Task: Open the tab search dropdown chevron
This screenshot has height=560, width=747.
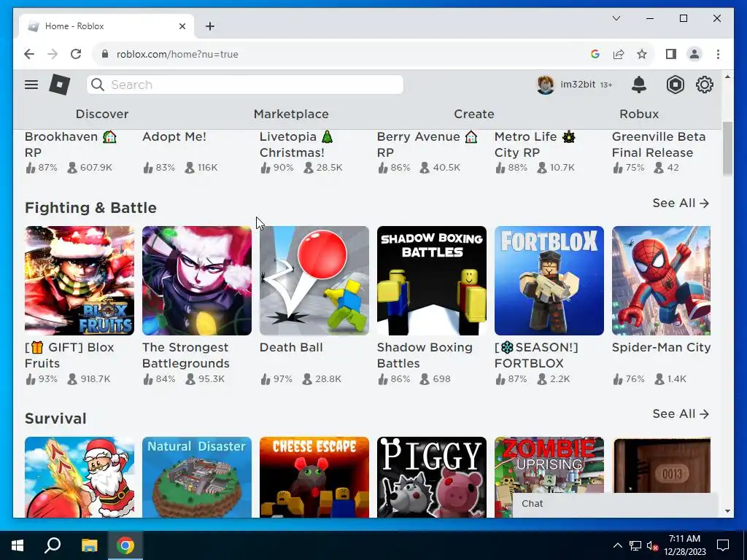Action: (616, 18)
